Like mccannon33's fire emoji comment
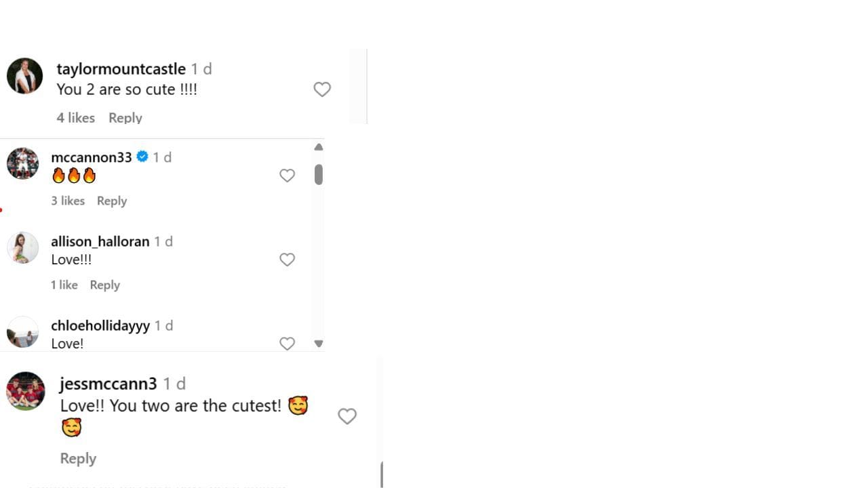Image resolution: width=868 pixels, height=488 pixels. [288, 176]
